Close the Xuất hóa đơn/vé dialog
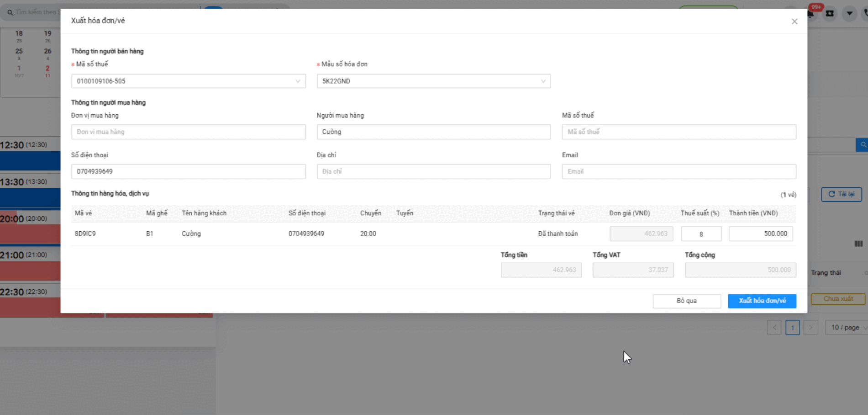 click(794, 21)
